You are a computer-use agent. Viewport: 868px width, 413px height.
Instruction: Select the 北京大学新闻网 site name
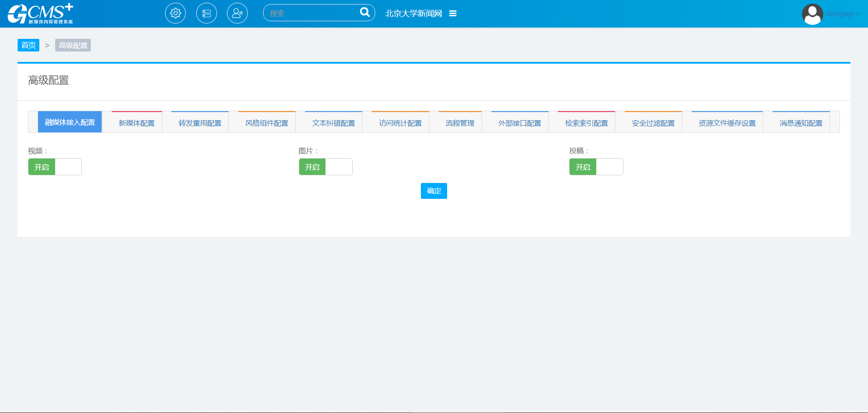pos(413,14)
